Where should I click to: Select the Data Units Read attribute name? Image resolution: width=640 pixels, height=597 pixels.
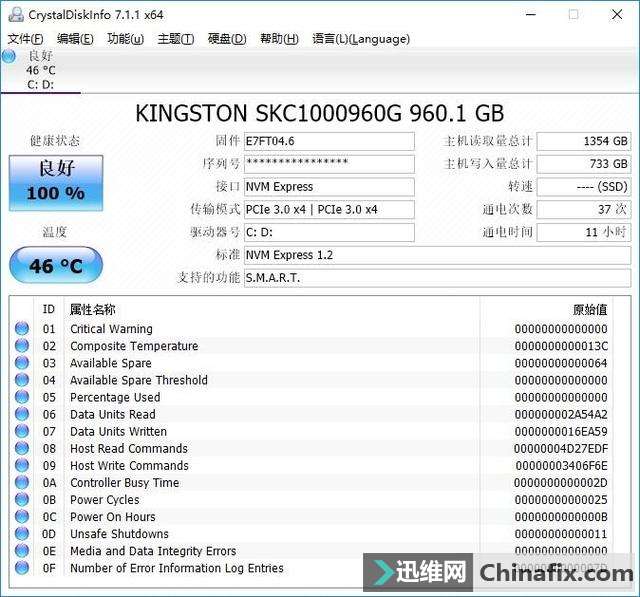(x=113, y=415)
